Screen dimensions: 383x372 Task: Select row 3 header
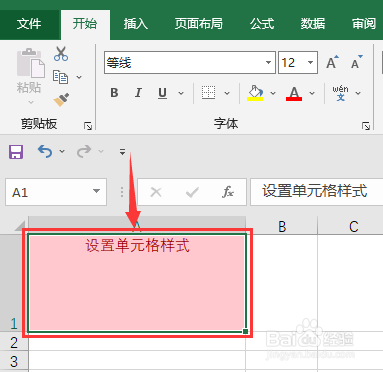click(x=14, y=361)
